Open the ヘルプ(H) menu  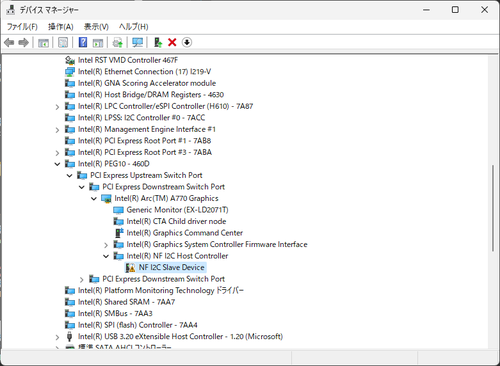[134, 27]
